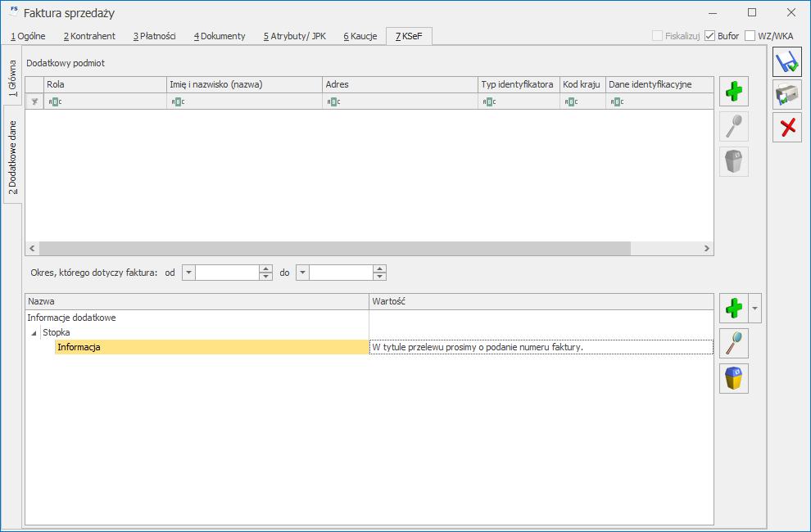811x532 pixels.
Task: Toggle the WZ/WKA checkbox
Action: tap(750, 36)
